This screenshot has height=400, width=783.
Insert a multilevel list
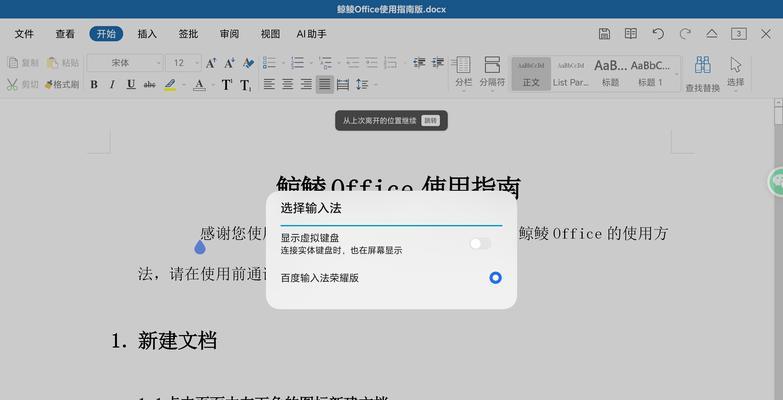(x=325, y=62)
